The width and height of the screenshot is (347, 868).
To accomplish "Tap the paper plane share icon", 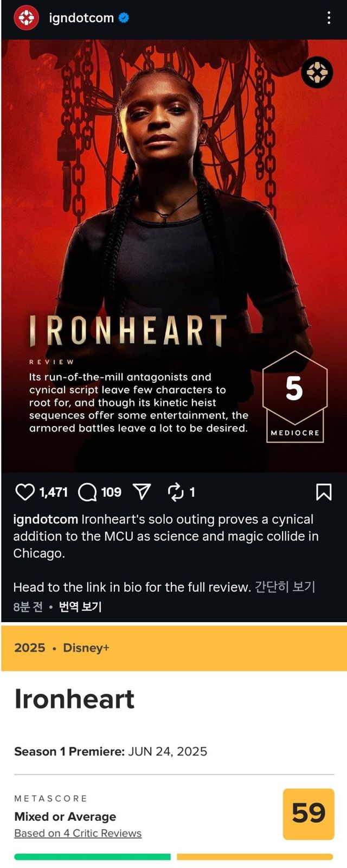I will click(142, 491).
